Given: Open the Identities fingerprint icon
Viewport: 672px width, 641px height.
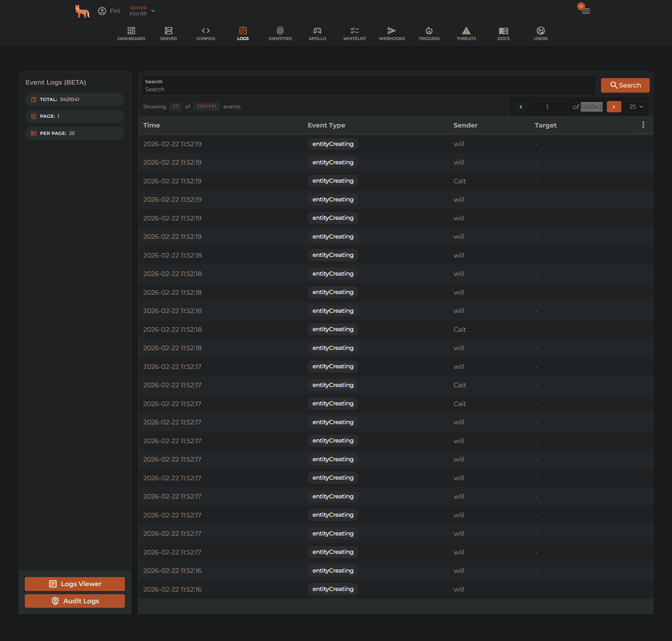Looking at the screenshot, I should [280, 34].
